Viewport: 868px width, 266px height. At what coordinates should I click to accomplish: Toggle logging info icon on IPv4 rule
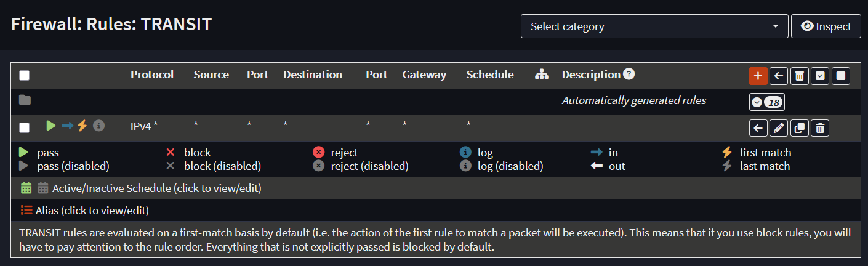pyautogui.click(x=98, y=126)
